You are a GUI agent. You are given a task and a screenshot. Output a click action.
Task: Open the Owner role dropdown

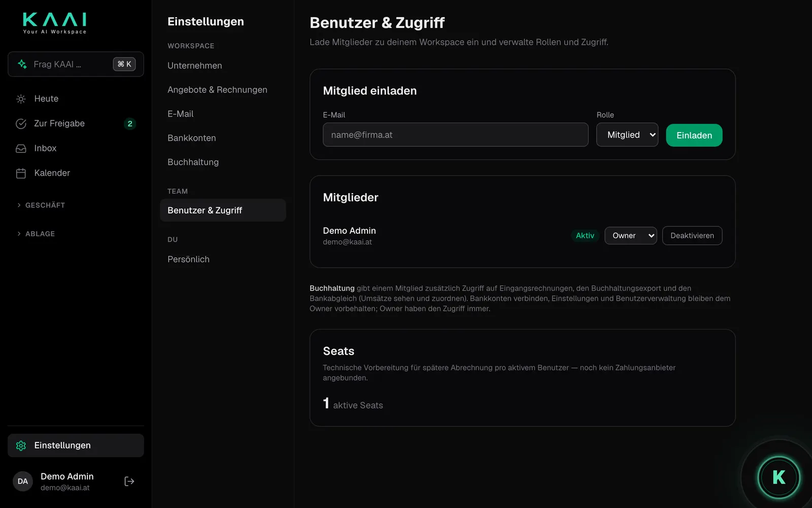(630, 236)
